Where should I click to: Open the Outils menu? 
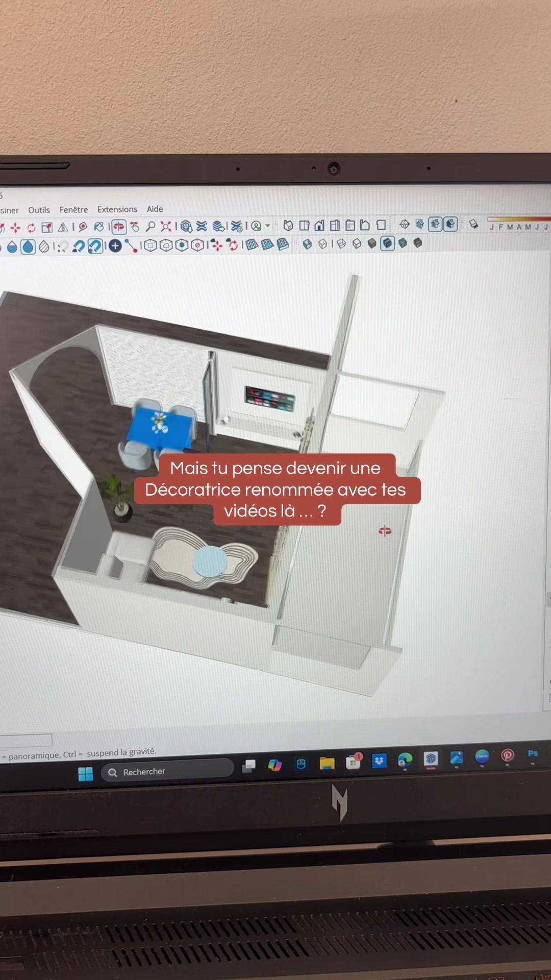[39, 210]
